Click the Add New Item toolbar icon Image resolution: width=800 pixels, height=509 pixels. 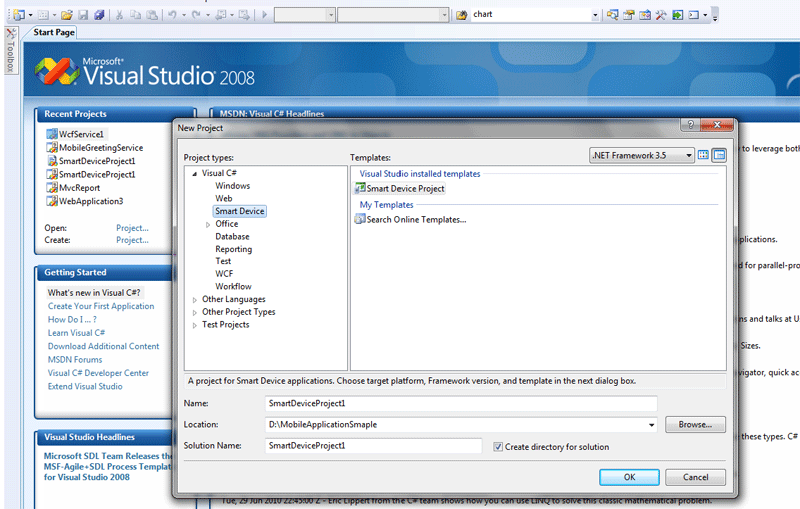click(43, 15)
